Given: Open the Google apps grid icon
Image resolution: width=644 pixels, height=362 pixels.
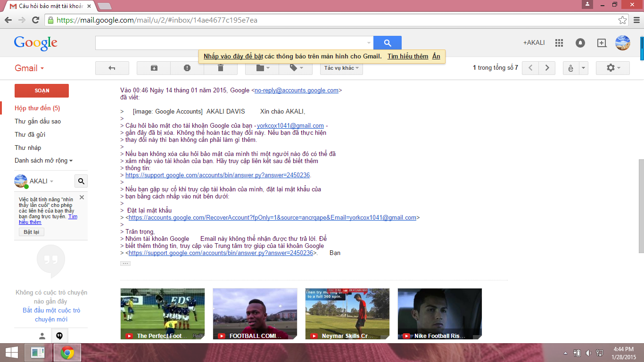Looking at the screenshot, I should 559,43.
